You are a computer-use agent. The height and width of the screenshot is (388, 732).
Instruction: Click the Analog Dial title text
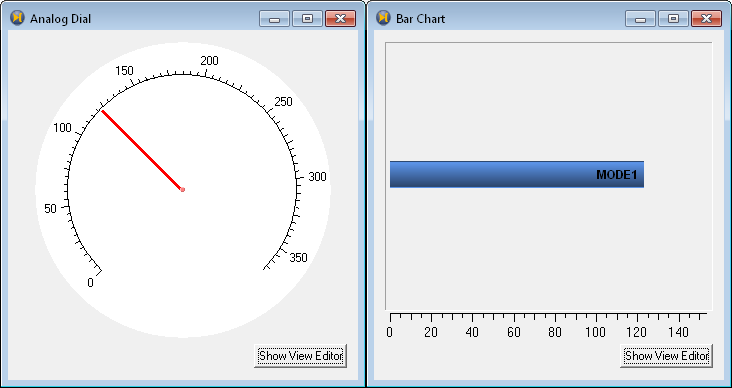pos(61,19)
